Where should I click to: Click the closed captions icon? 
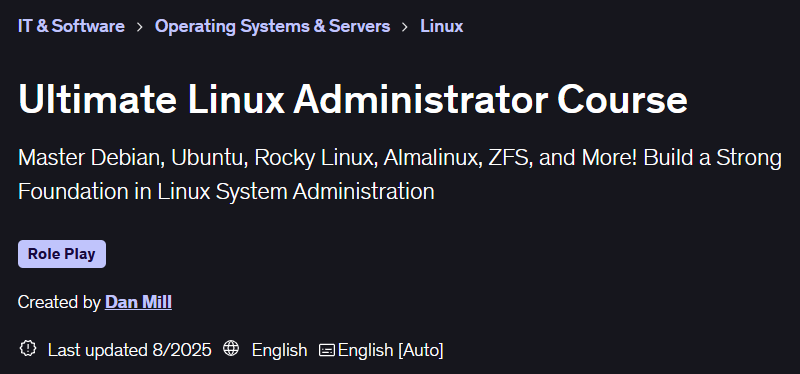click(327, 351)
